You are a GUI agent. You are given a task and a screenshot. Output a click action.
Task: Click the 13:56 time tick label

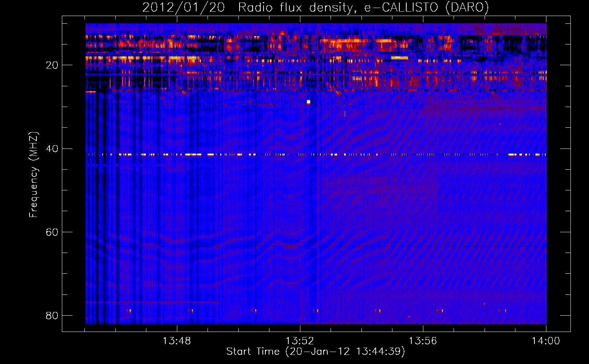click(423, 341)
